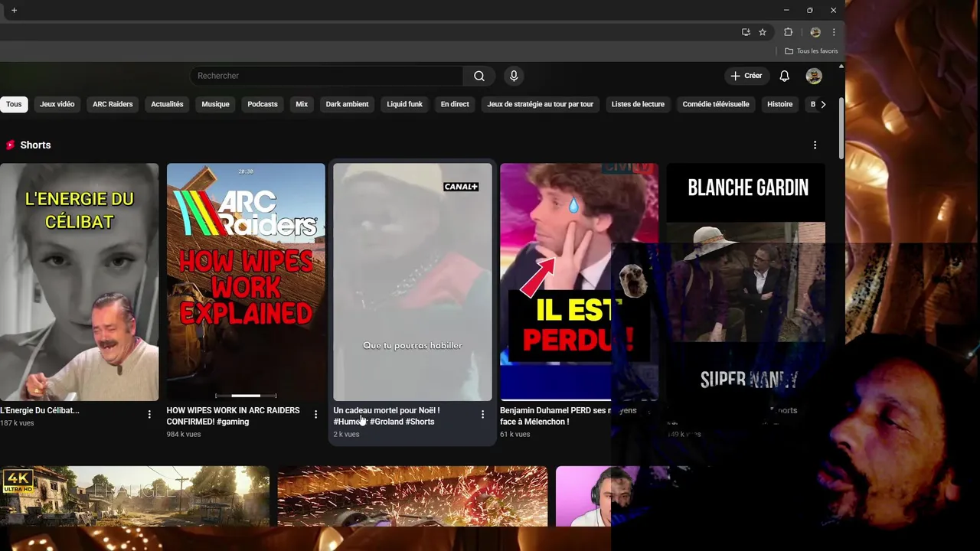Screen dimensions: 980x551
Task: Click the '61 k vues' view count
Action: click(514, 434)
